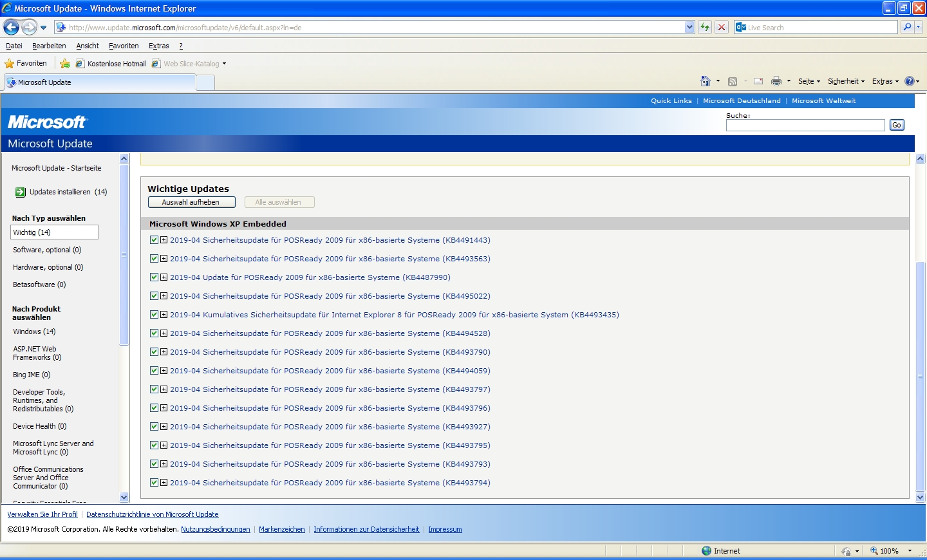Image resolution: width=927 pixels, height=560 pixels.
Task: Click main page scrollbar up arrow
Action: tap(920, 158)
